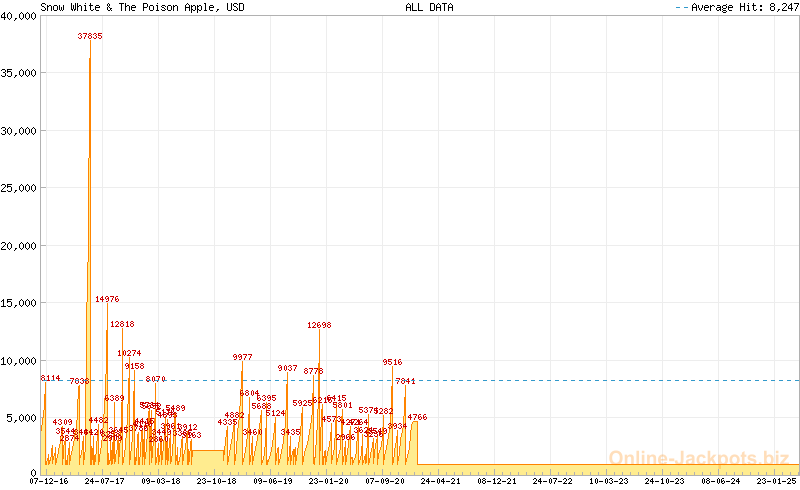
Task: Click the 20,000 y-axis tick label
Action: tap(20, 245)
